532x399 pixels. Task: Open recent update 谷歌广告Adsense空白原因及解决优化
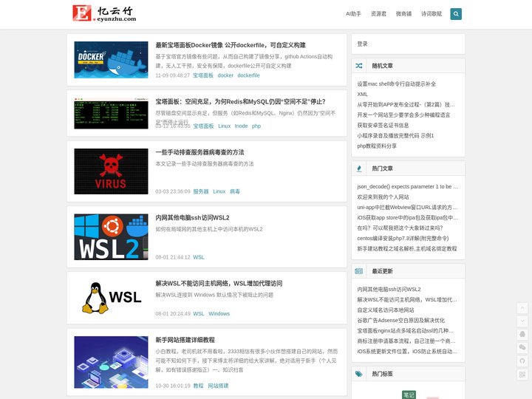[x=400, y=320]
